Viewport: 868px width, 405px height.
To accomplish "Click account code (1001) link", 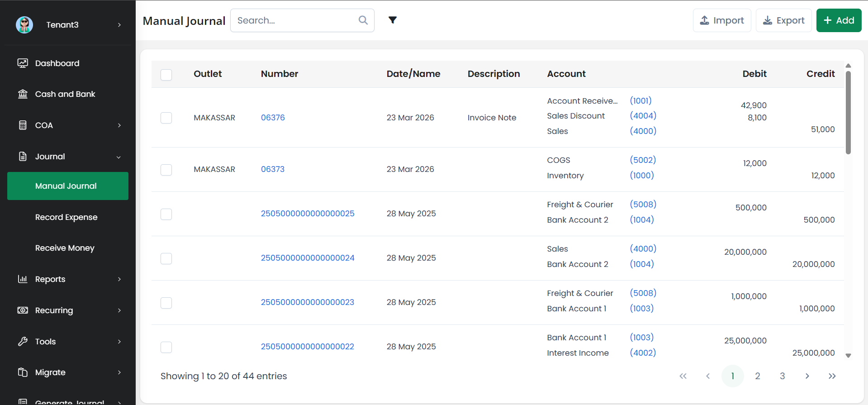I will [641, 101].
